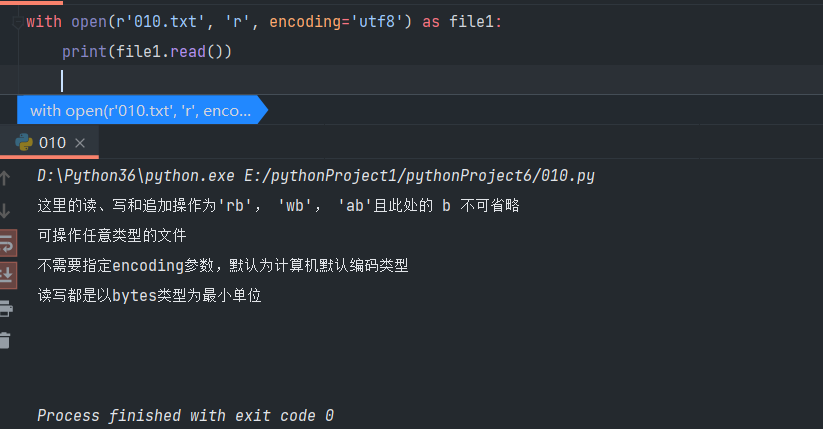
Task: Toggle scroll to end of console
Action: point(6,273)
